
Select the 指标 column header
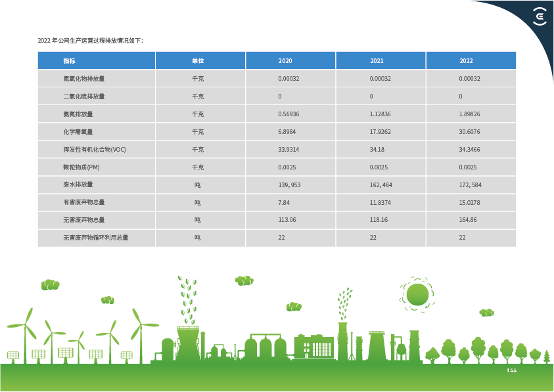tap(69, 60)
